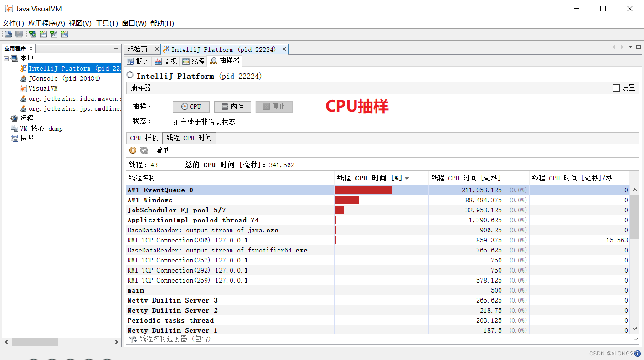Screen dimensions: 644x360
Task: Select RMI TCP Connection(257)-127.0.0.1 row
Action: (378, 260)
